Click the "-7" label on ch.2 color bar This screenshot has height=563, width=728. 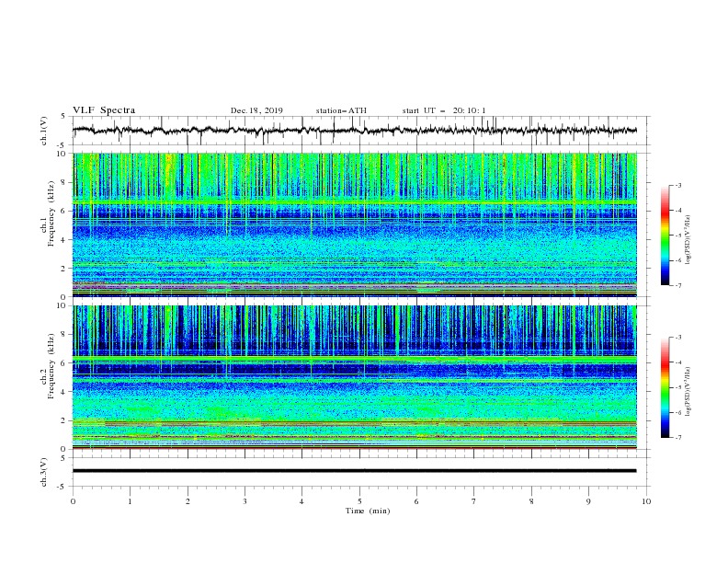coord(677,438)
